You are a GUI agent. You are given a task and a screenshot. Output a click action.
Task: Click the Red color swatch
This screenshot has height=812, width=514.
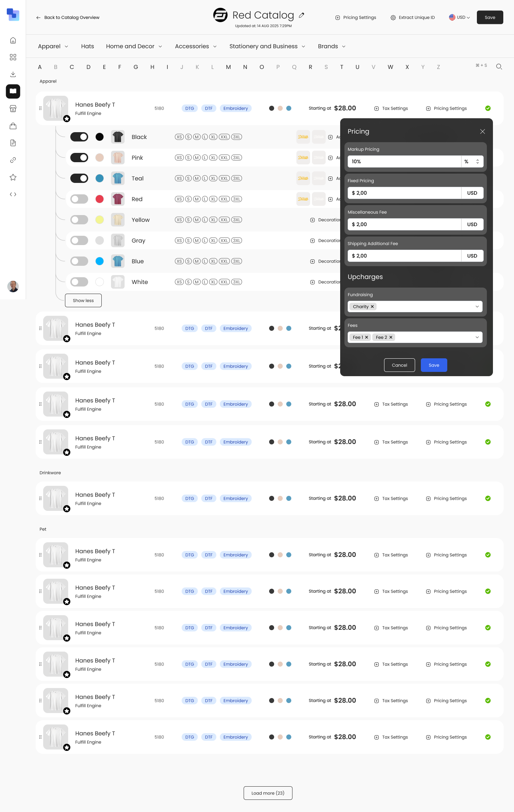click(100, 199)
